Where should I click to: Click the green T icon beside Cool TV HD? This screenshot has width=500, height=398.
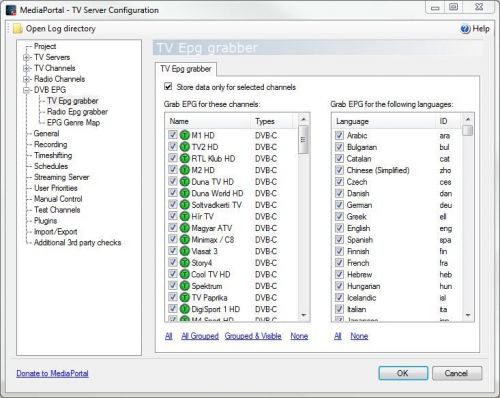[x=185, y=274]
